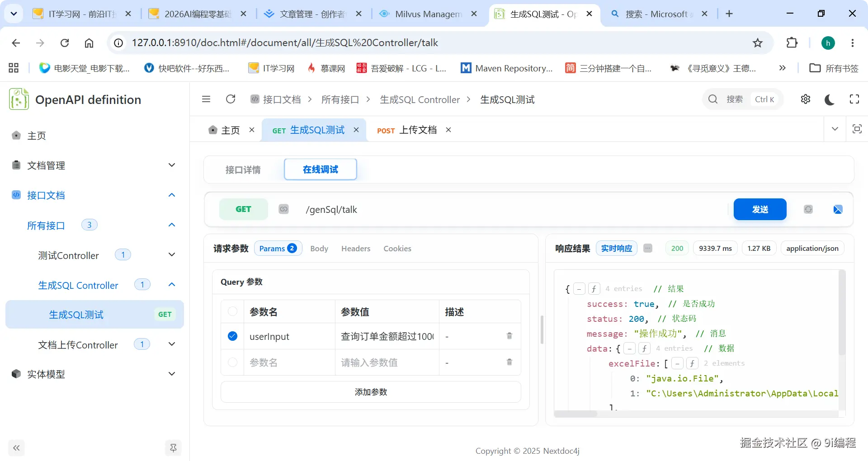This screenshot has width=868, height=461.
Task: Collapse the 所有接口 group
Action: coord(172,225)
